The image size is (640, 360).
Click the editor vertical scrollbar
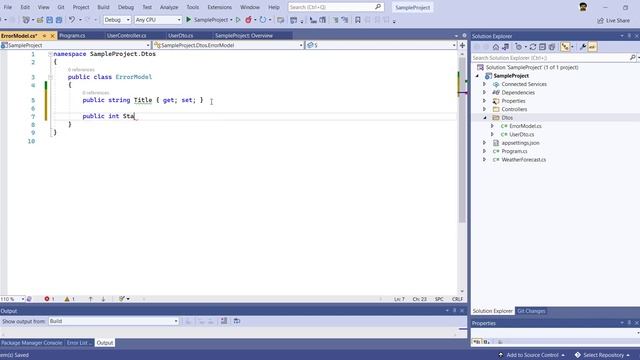click(462, 139)
